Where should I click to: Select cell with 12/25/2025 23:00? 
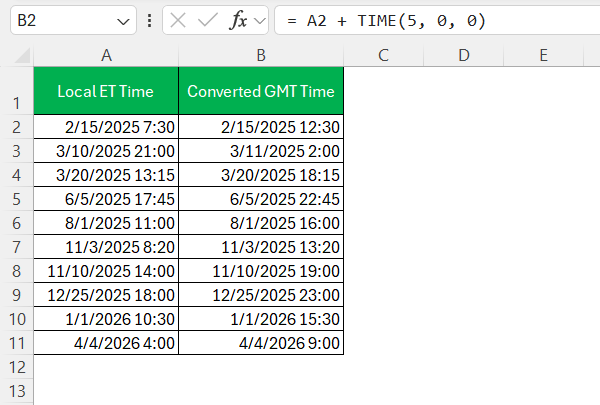(261, 295)
